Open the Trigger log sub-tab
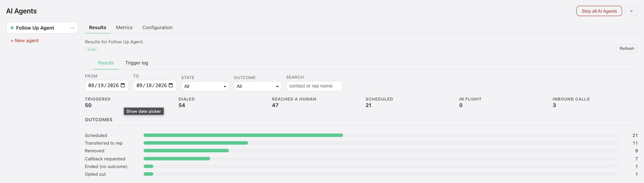This screenshot has height=183, width=644. [136, 63]
